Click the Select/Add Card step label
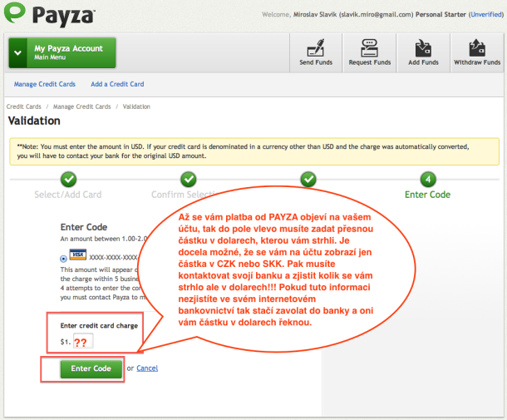Image resolution: width=507 pixels, height=420 pixels. point(68,195)
